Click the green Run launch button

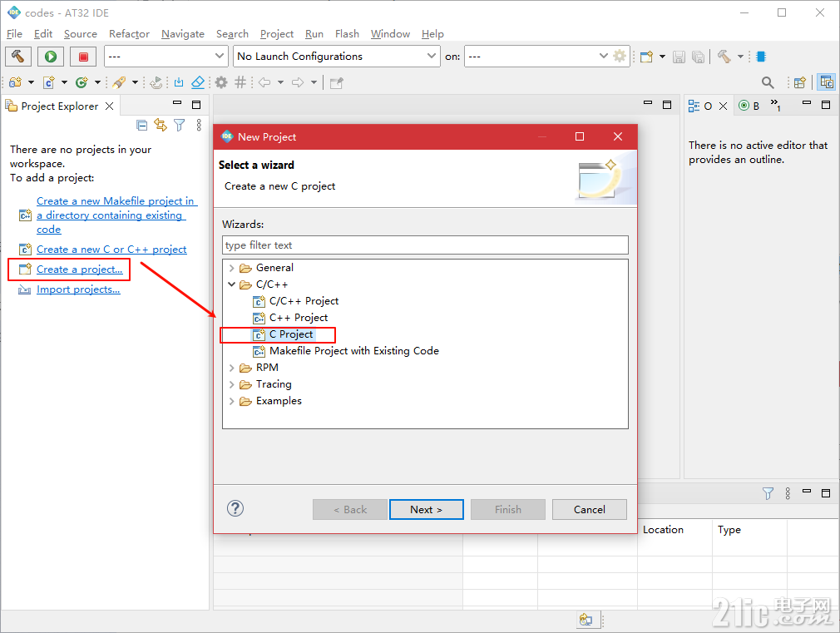coord(51,57)
